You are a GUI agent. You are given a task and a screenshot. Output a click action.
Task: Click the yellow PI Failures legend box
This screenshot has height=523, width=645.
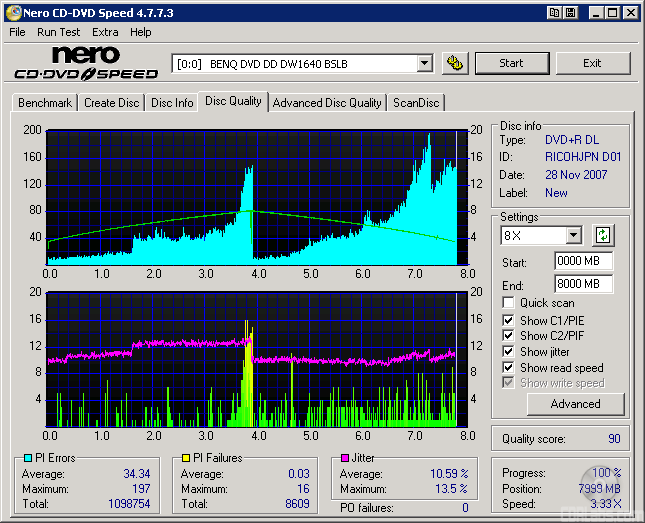click(x=184, y=458)
